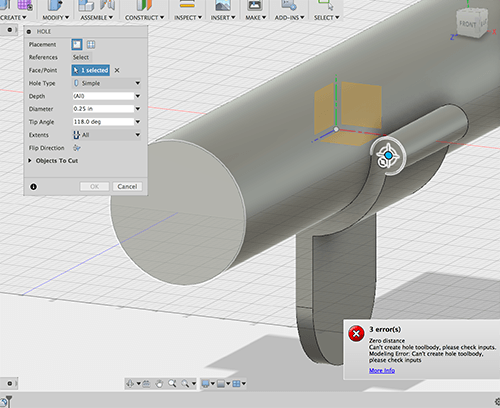Open the MODIFY menu
The image size is (500, 408).
pos(55,17)
